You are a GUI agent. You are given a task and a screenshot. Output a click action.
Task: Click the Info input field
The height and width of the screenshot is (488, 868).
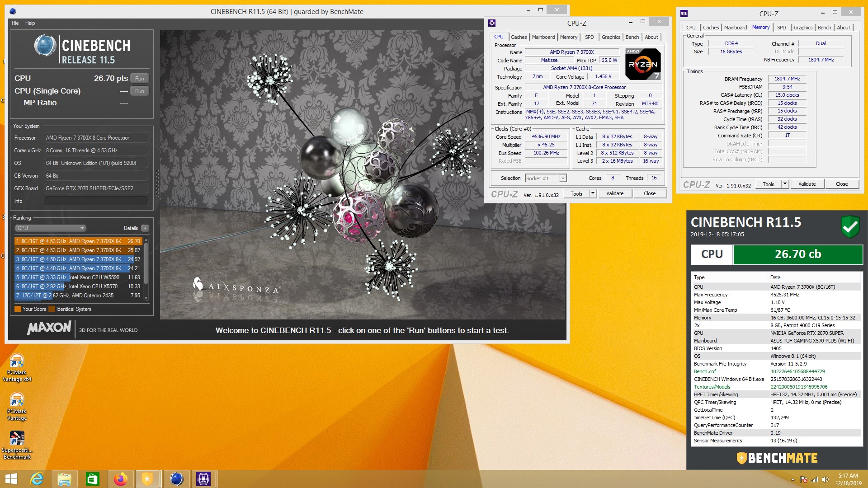pyautogui.click(x=96, y=201)
